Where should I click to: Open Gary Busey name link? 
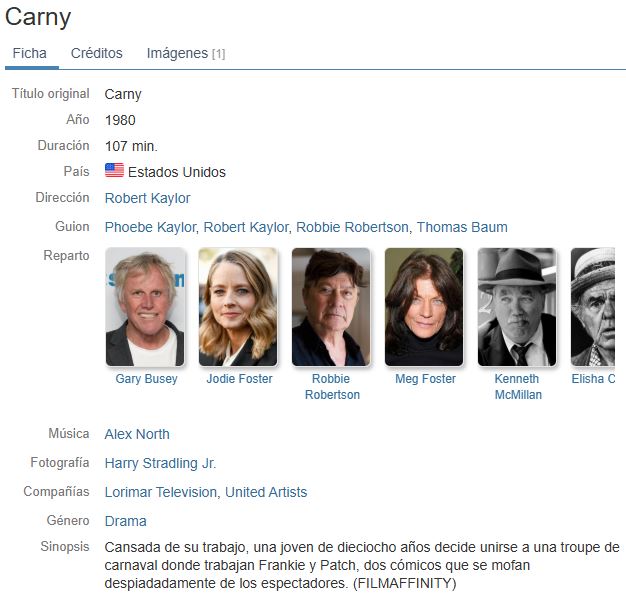pos(146,379)
